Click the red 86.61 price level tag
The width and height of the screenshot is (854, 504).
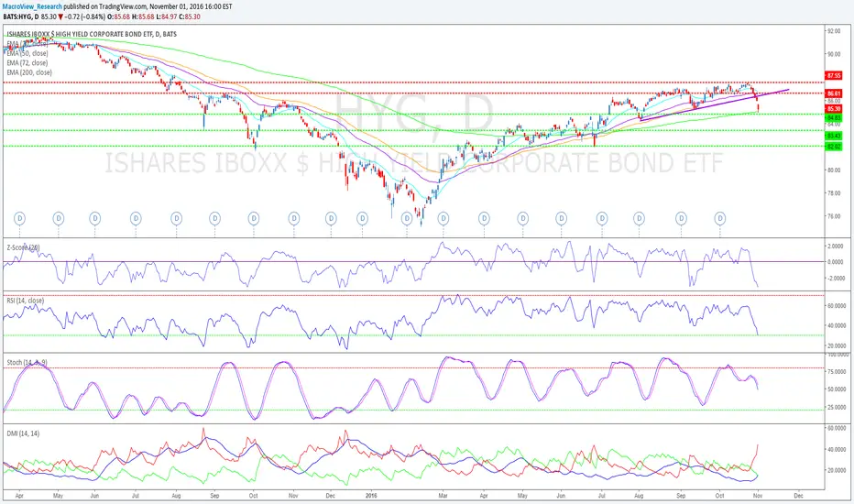coord(834,93)
